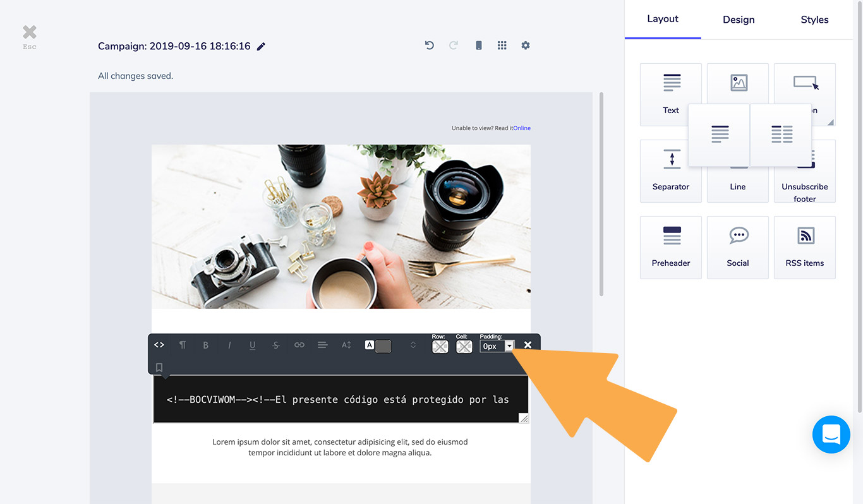The image size is (863, 504).
Task: Add a Social block
Action: [x=738, y=248]
